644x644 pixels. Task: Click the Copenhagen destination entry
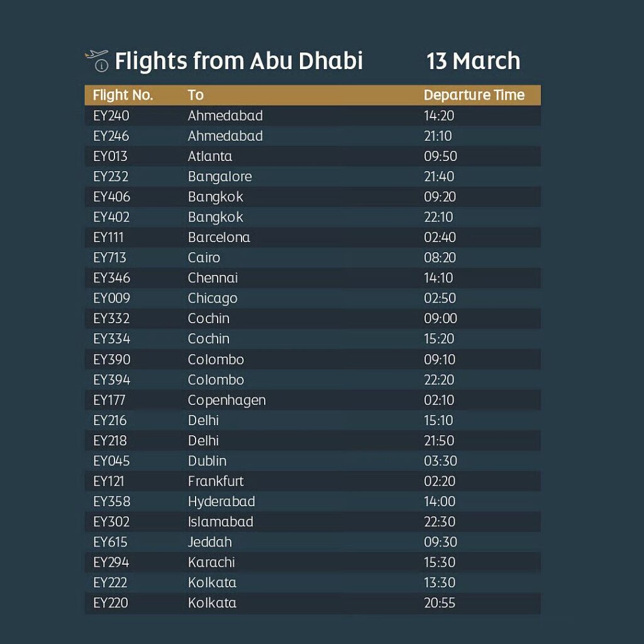pyautogui.click(x=226, y=400)
